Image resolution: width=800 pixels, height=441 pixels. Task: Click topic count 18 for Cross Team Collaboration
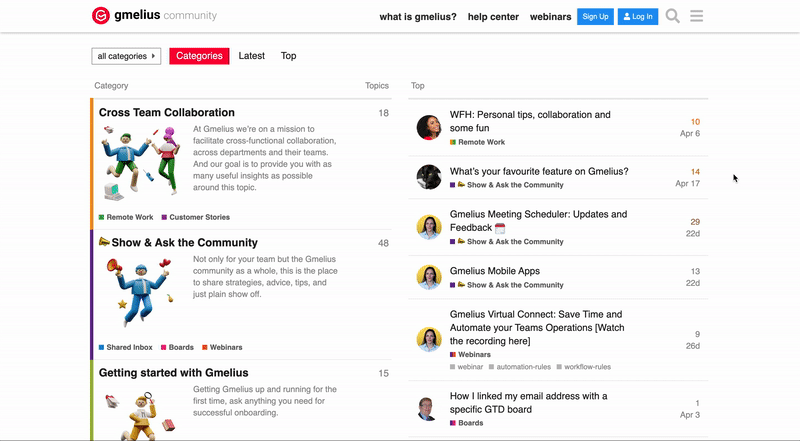click(383, 113)
